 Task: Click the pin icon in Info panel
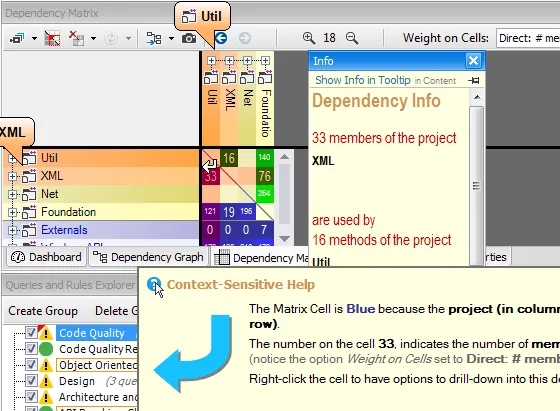pyautogui.click(x=474, y=81)
